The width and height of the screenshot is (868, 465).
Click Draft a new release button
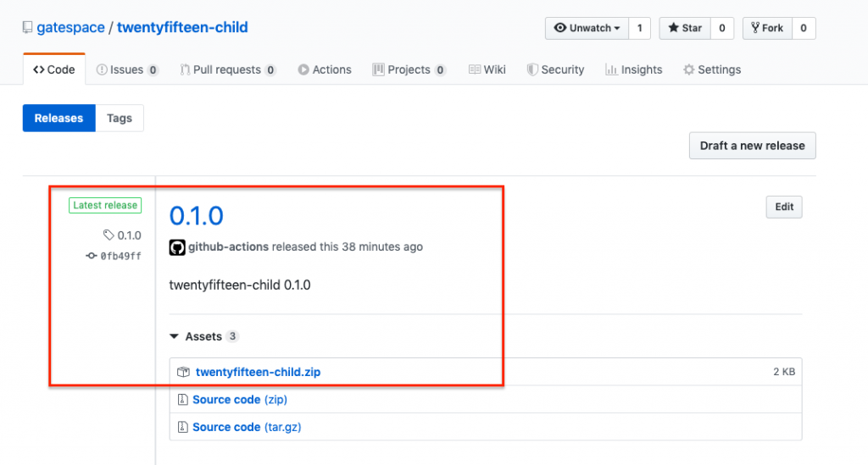(x=753, y=146)
